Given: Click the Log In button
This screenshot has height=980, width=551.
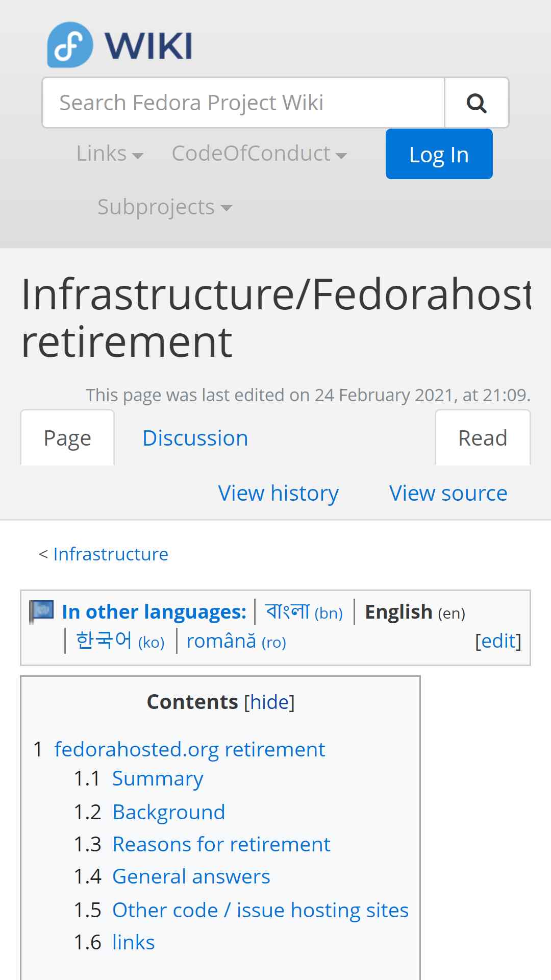Looking at the screenshot, I should tap(439, 154).
